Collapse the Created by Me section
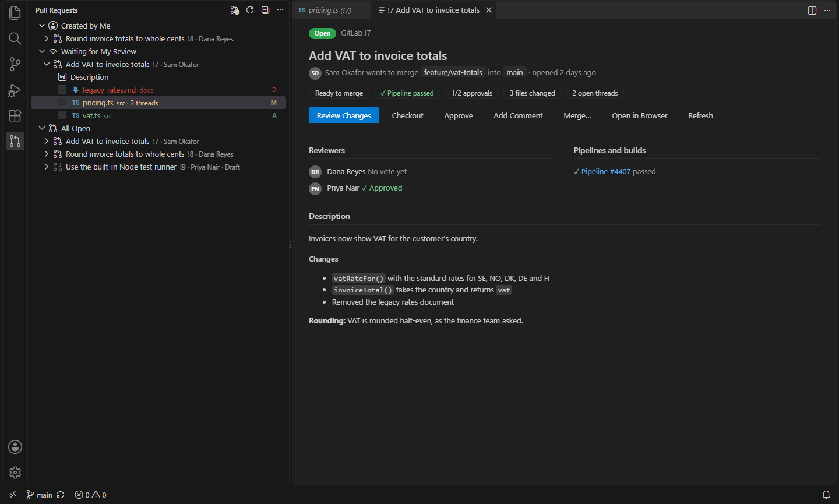This screenshot has height=504, width=839. tap(42, 26)
